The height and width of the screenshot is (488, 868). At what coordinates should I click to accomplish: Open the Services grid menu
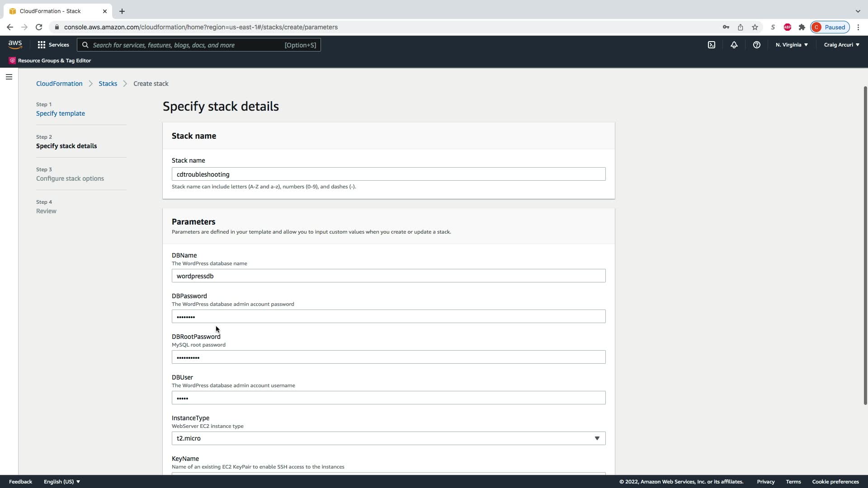[53, 45]
